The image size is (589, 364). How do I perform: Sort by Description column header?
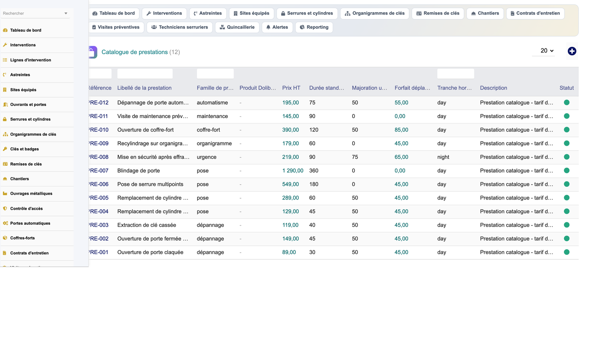(x=494, y=88)
